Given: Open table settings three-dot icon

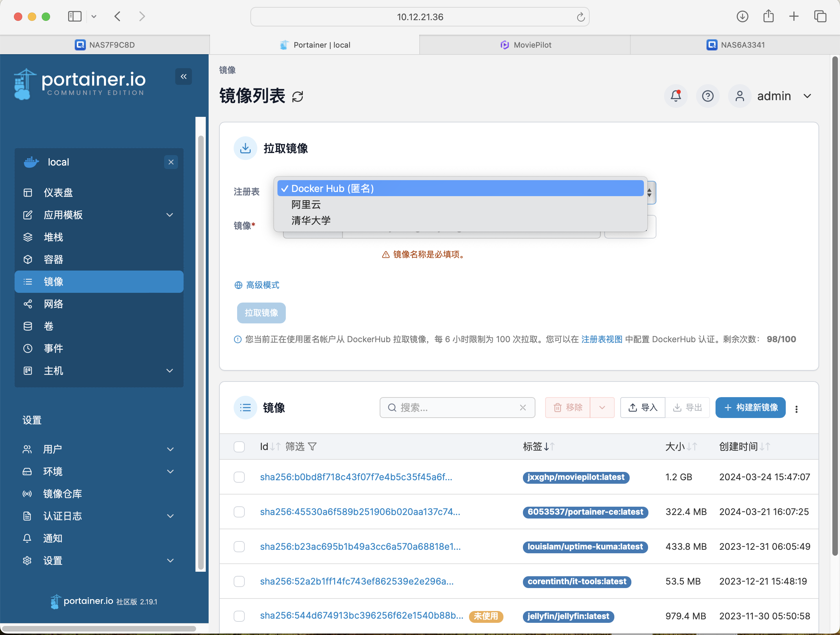Looking at the screenshot, I should coord(796,409).
